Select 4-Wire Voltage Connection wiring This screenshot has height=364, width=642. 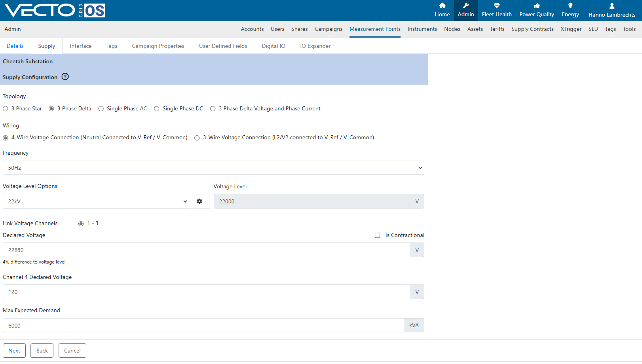coord(6,138)
